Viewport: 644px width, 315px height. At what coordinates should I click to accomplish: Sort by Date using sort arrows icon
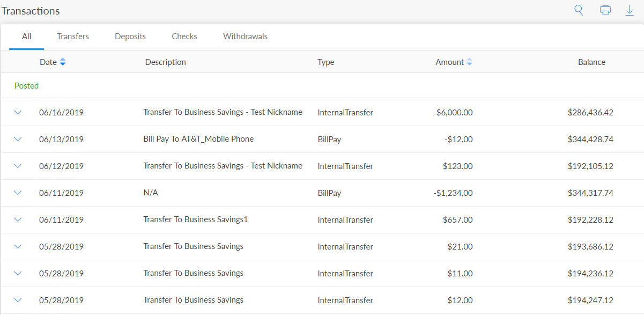63,62
